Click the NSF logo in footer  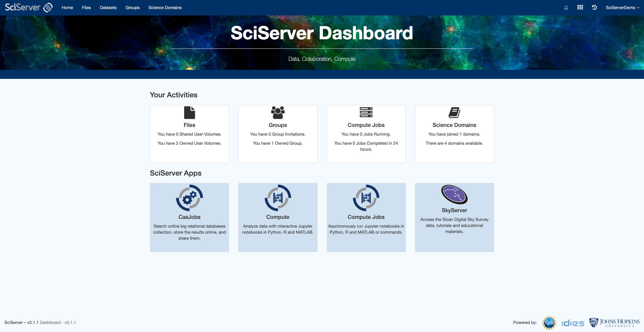(x=549, y=323)
